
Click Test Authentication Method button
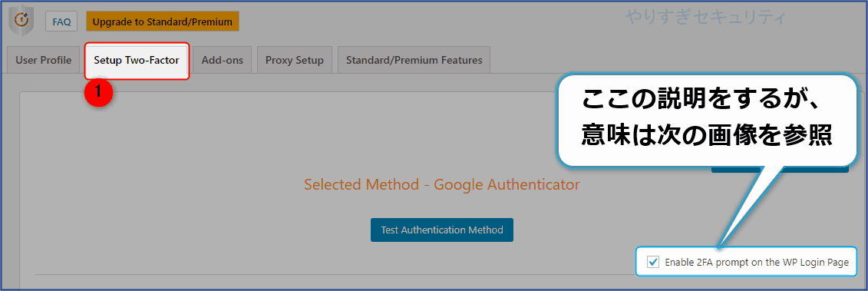click(x=442, y=230)
